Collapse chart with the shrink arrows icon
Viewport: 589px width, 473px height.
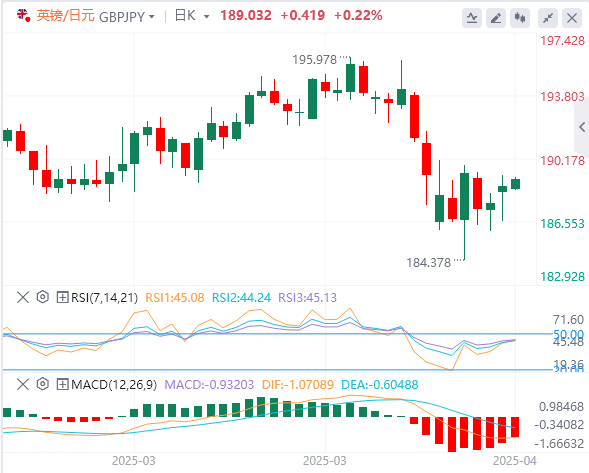548,18
